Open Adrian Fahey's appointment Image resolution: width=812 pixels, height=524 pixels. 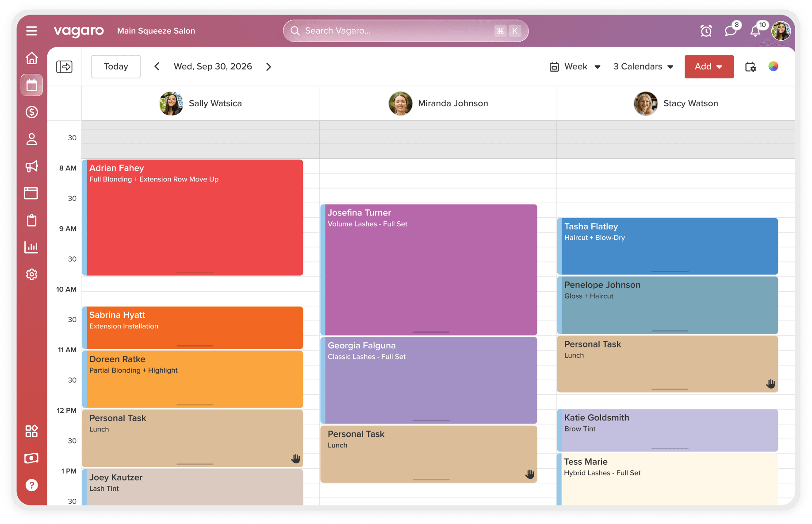(x=195, y=217)
